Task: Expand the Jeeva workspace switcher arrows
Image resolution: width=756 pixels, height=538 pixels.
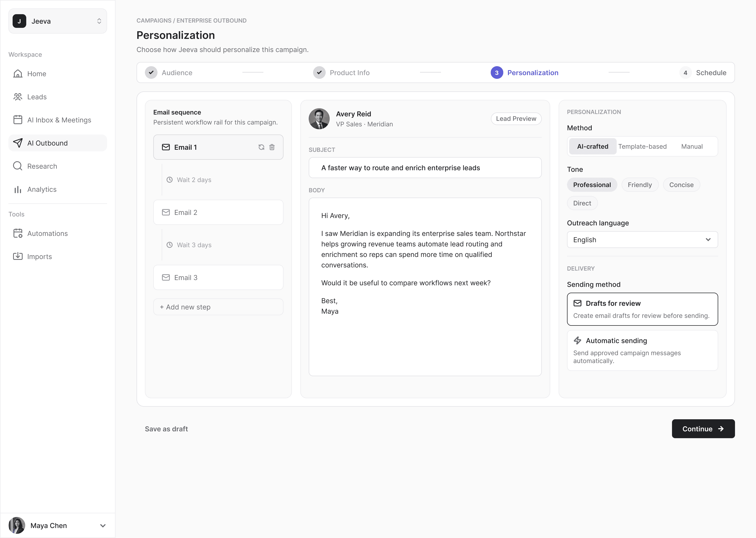Action: (99, 21)
